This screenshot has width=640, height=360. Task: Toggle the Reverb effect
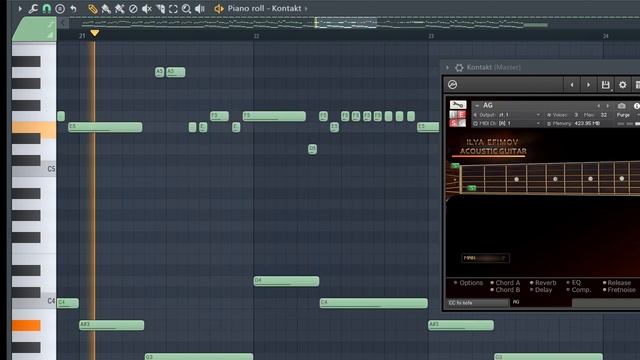point(543,282)
